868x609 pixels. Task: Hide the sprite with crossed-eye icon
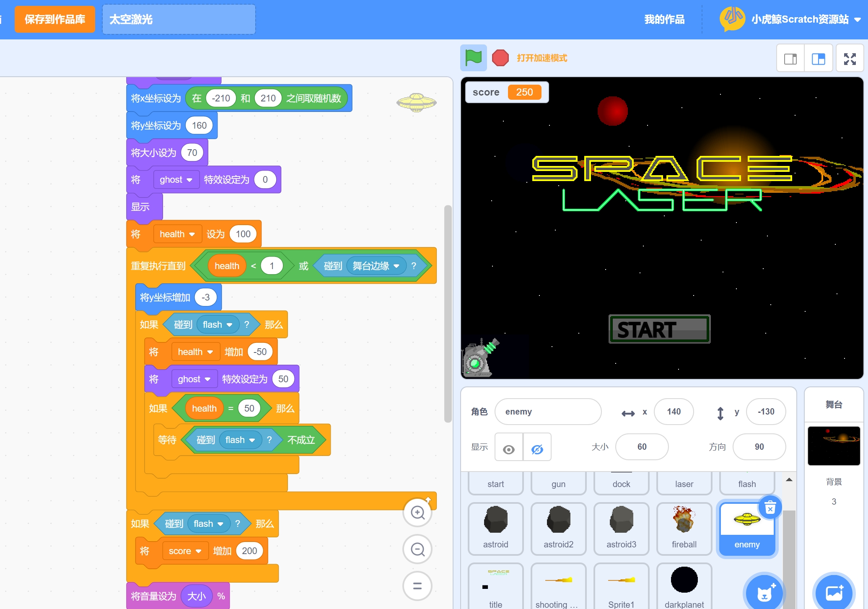point(537,449)
